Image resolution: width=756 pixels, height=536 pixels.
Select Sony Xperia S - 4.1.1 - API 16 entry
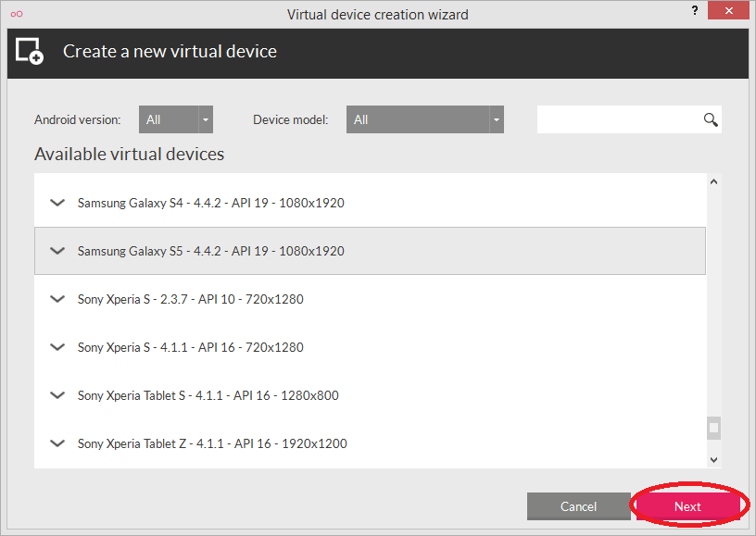pyautogui.click(x=370, y=347)
